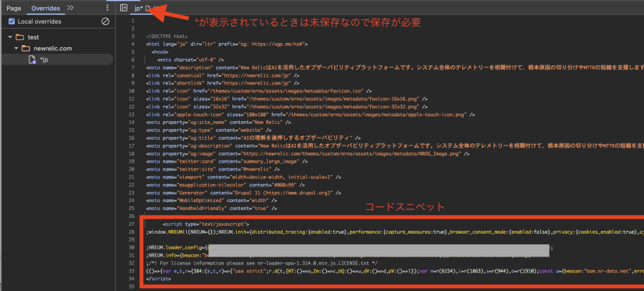Click the HandheldFriendly meta line
The width and height of the screenshot is (644, 291).
(211, 209)
